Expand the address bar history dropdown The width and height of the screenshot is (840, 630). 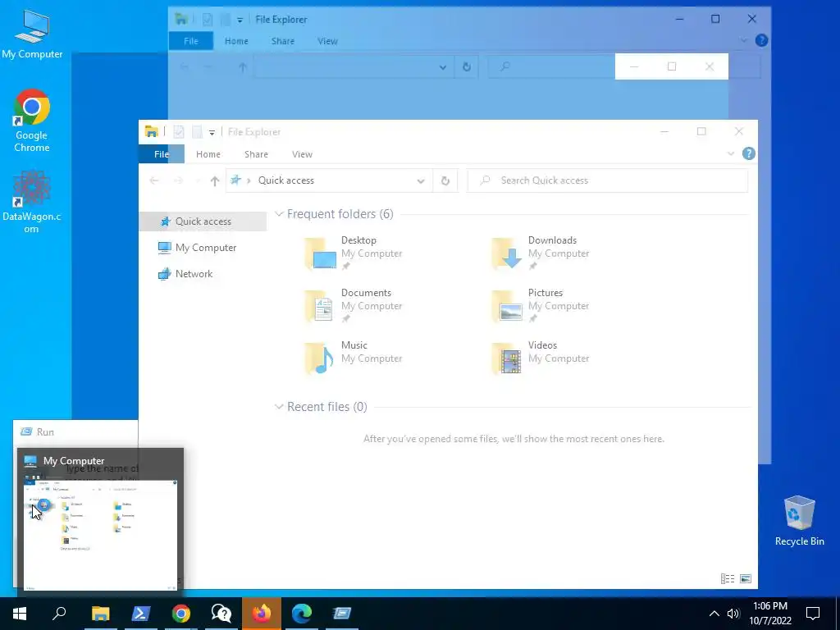coord(421,181)
